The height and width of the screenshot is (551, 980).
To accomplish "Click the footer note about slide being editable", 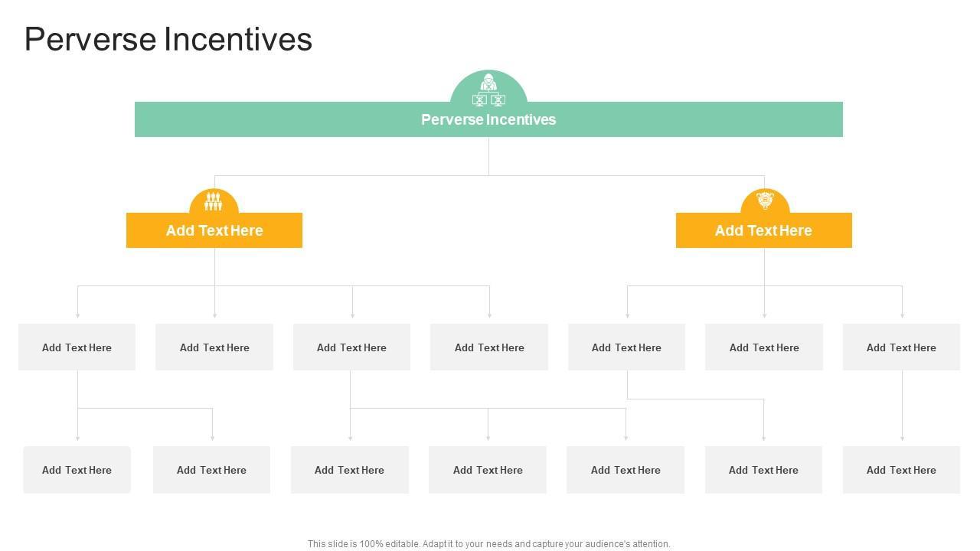I will coord(488,544).
